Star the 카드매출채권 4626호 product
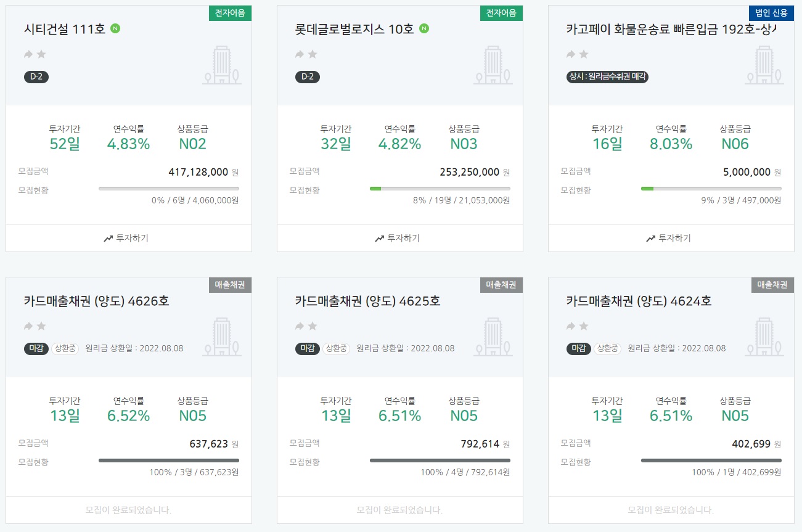 [x=41, y=326]
